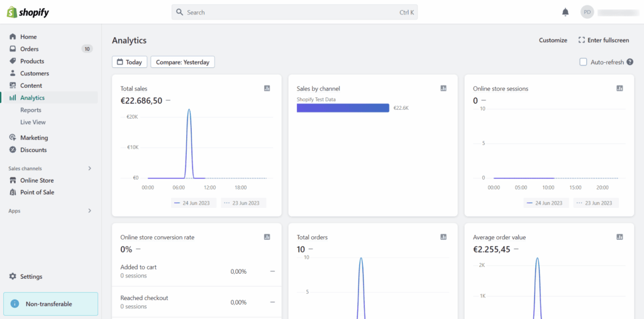Viewport: 644px width, 319px height.
Task: Expand the Apps section chevron
Action: tap(89, 211)
